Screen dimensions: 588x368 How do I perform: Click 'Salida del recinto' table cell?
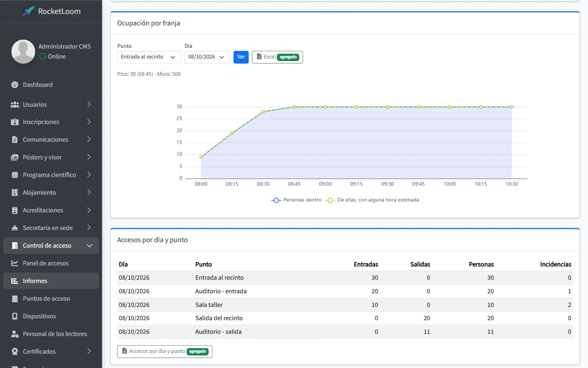tap(219, 318)
